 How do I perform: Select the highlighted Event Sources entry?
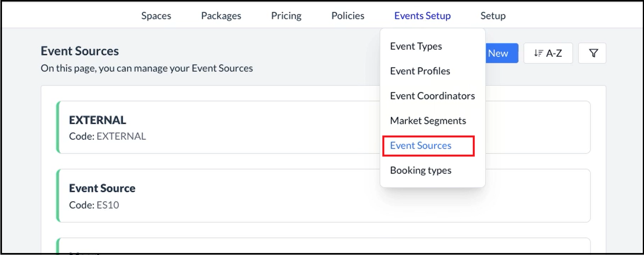pyautogui.click(x=421, y=146)
